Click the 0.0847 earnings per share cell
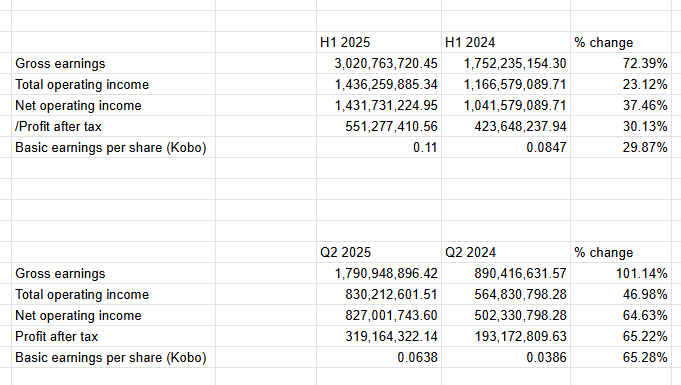 pos(506,147)
